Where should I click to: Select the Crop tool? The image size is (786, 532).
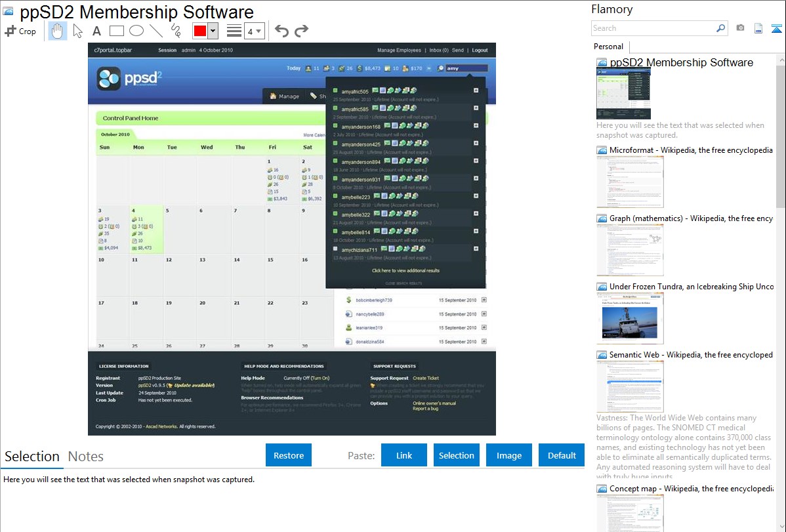20,31
